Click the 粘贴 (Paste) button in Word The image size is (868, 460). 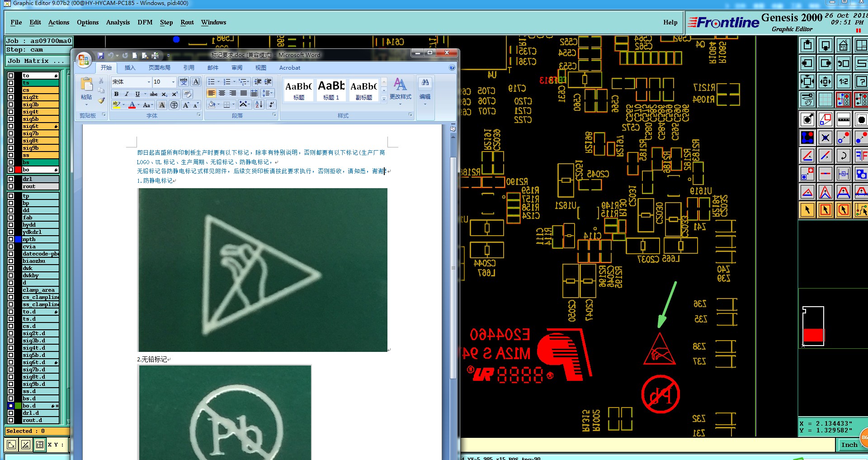tap(86, 91)
